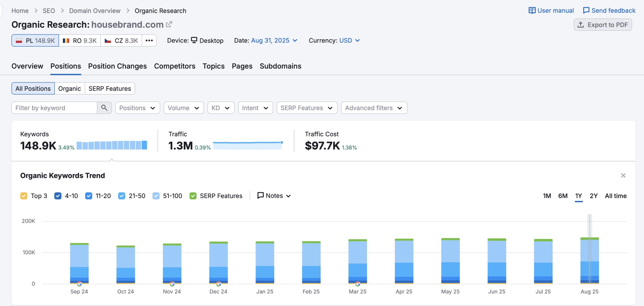Switch to the Positions tab
Screen dimensions: 644x306
pos(66,66)
